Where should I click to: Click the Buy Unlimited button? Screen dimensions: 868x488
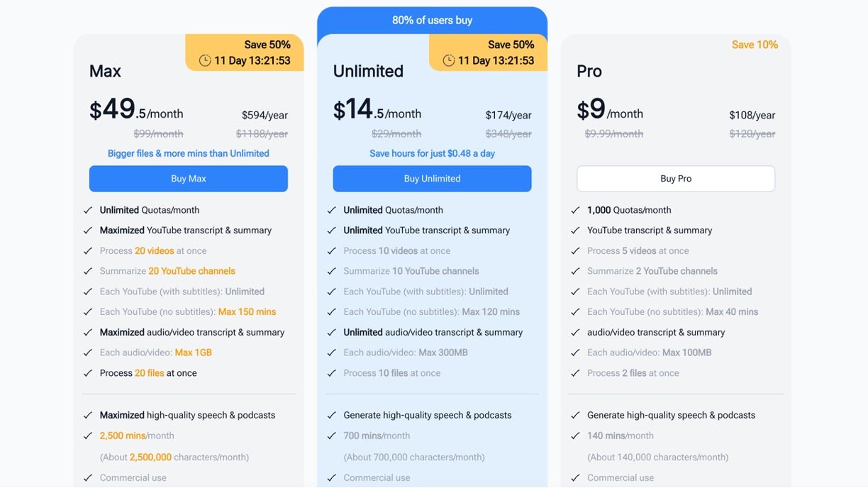pyautogui.click(x=432, y=179)
